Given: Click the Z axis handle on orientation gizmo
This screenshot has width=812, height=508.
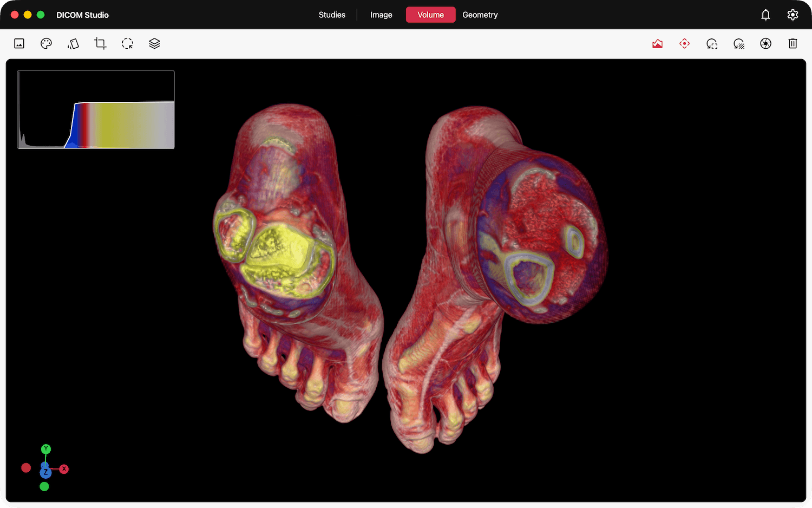Looking at the screenshot, I should [45, 473].
